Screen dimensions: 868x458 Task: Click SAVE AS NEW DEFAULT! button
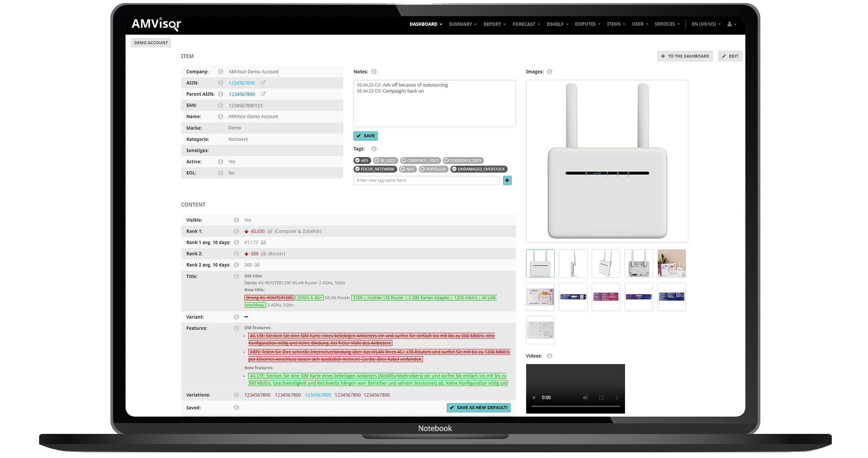tap(478, 408)
